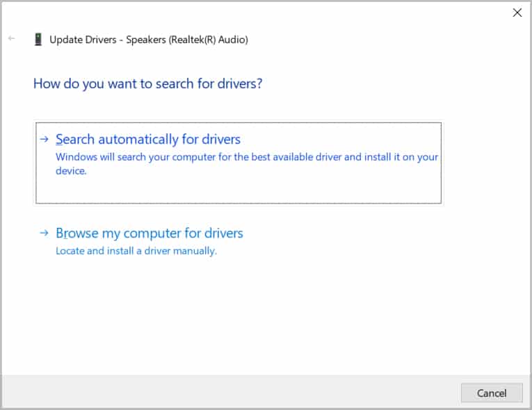Click the 'How do you want to search for drivers?' heading
Image resolution: width=532 pixels, height=410 pixels.
[x=148, y=84]
